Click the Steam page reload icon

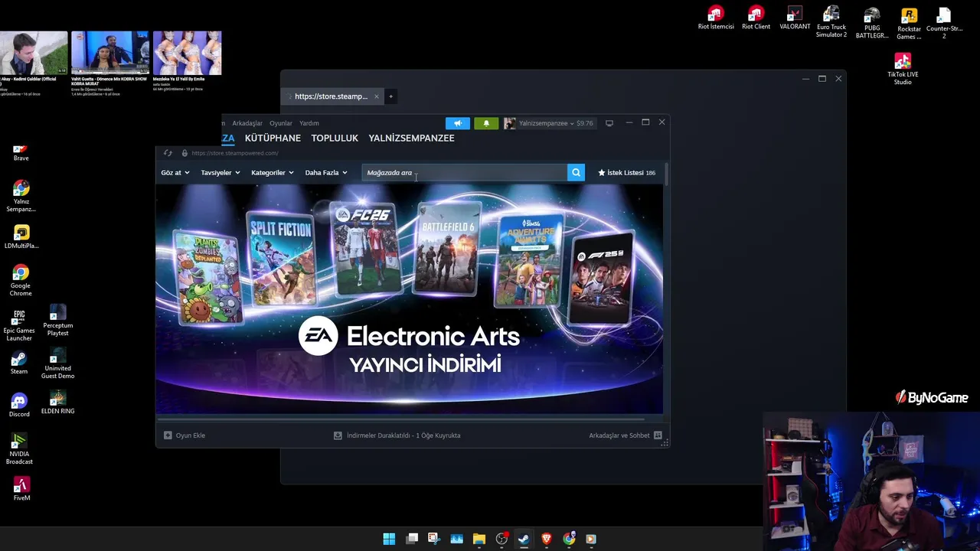coord(168,153)
